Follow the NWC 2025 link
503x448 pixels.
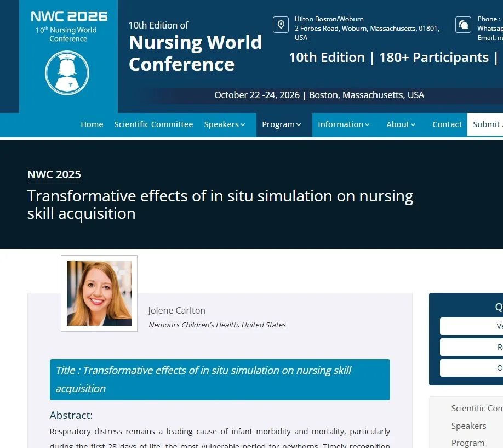[54, 174]
